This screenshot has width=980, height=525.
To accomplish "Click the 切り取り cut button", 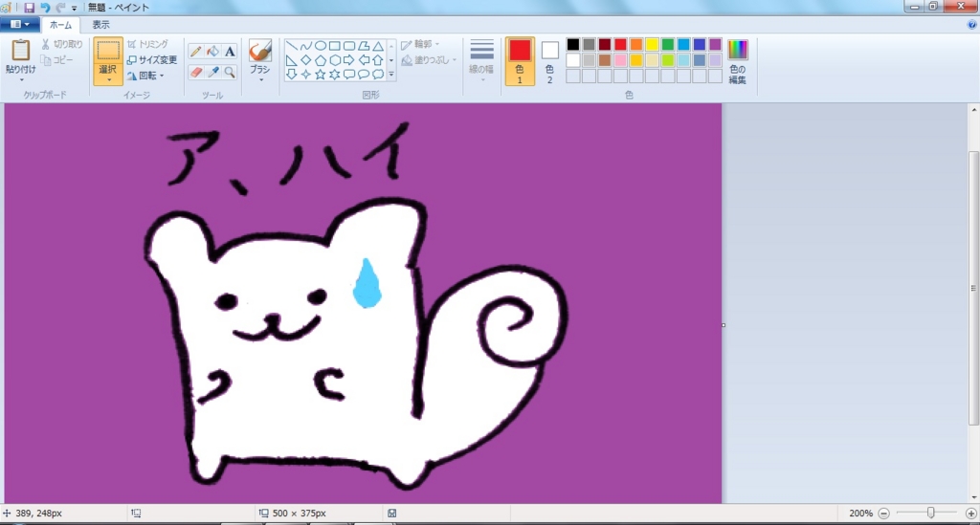I will 62,44.
